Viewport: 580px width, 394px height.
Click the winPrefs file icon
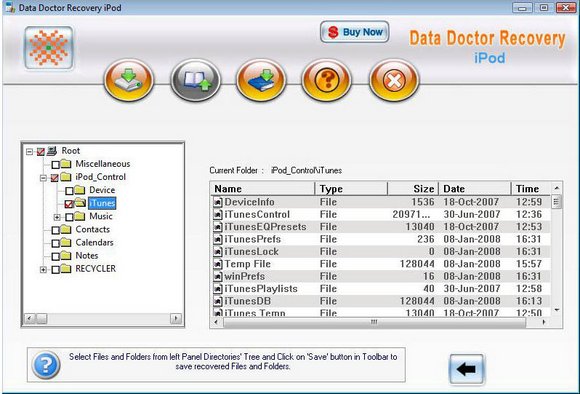[x=218, y=276]
